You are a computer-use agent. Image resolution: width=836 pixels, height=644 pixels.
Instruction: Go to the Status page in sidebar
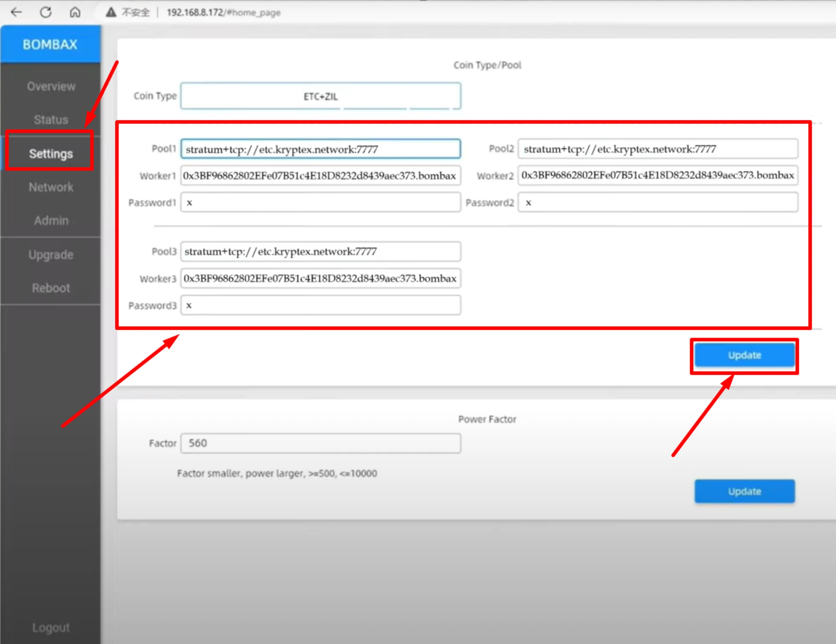(x=51, y=120)
